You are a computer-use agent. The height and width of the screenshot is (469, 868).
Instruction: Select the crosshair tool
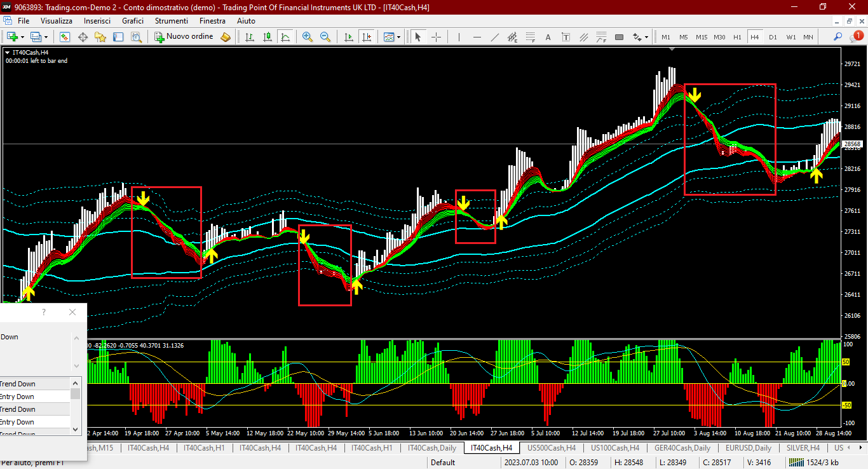click(x=436, y=37)
